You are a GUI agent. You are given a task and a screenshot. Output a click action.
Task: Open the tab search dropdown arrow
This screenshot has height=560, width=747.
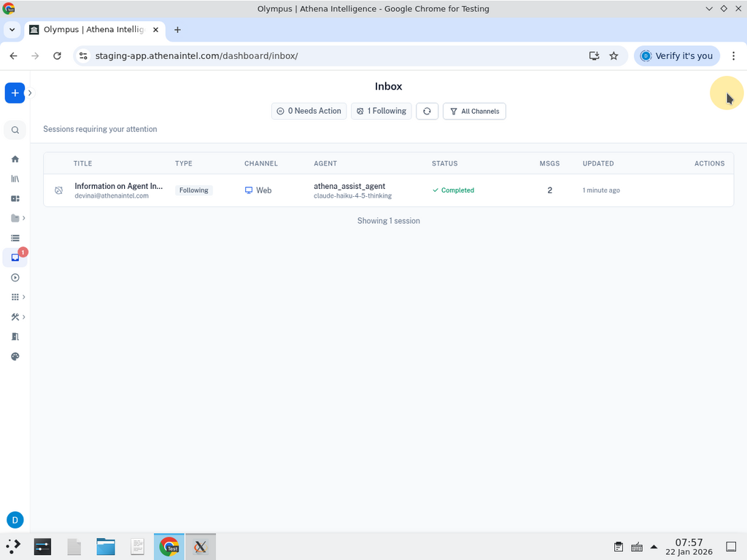[x=12, y=29]
